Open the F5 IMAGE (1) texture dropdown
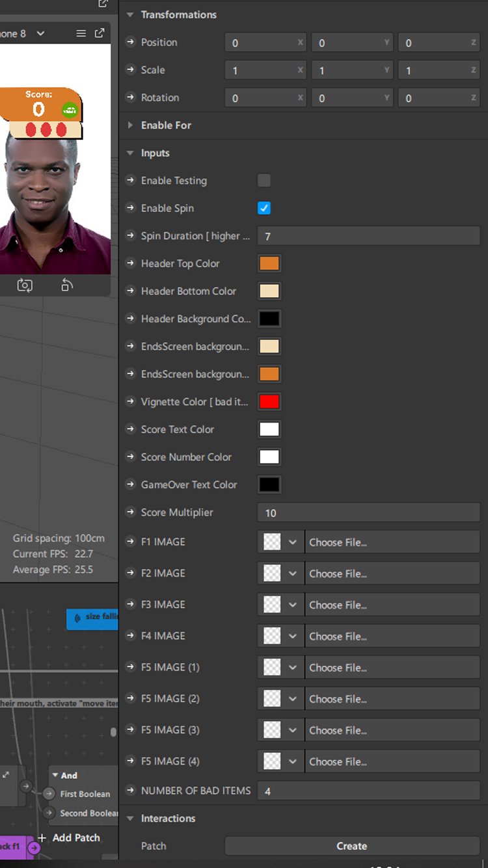 point(293,668)
